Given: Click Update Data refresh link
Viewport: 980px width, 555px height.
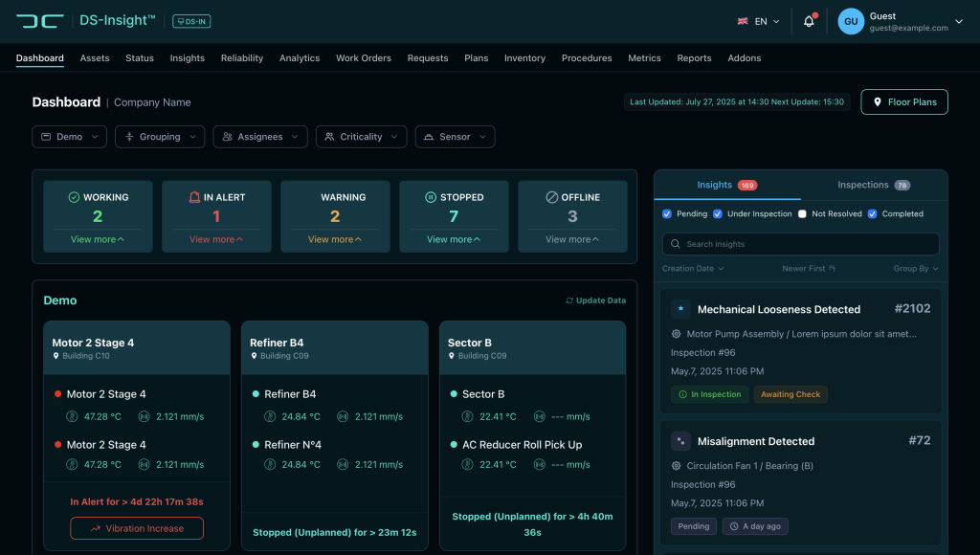Looking at the screenshot, I should pyautogui.click(x=595, y=300).
